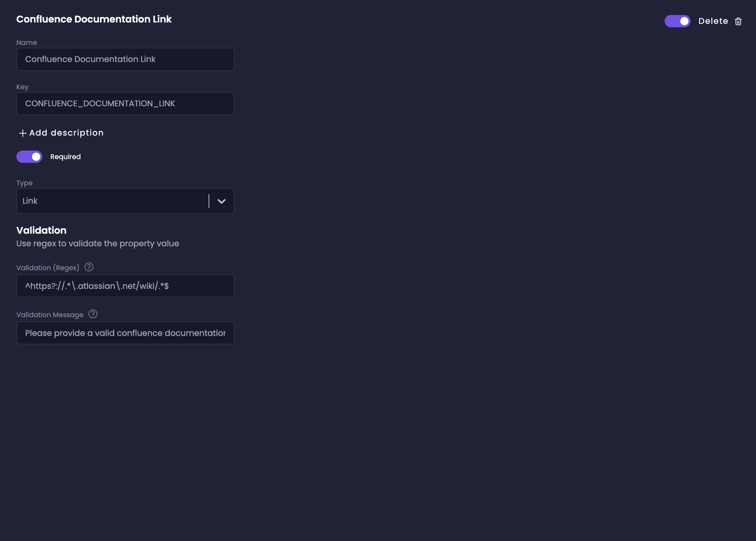Click the plus icon beside Add description
The width and height of the screenshot is (756, 541).
click(x=22, y=133)
